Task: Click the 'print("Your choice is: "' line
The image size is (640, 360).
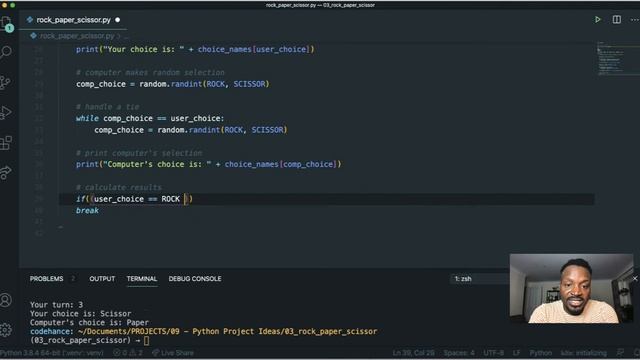Action: pyautogui.click(x=195, y=49)
